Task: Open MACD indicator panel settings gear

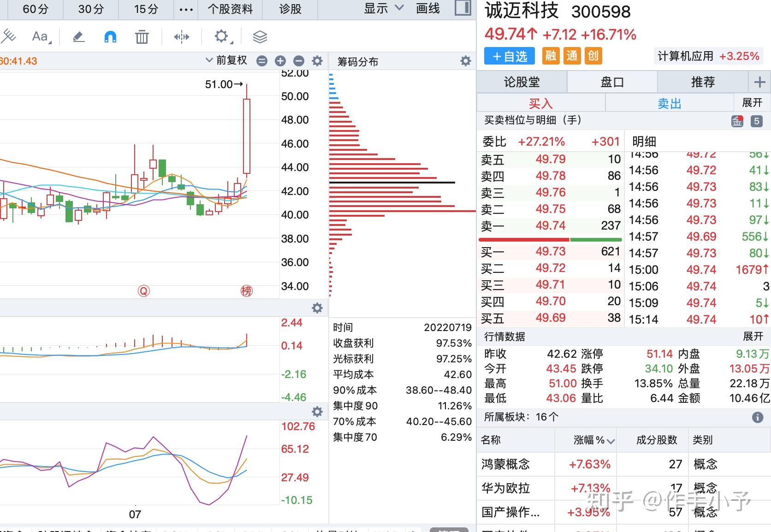Action: (317, 308)
